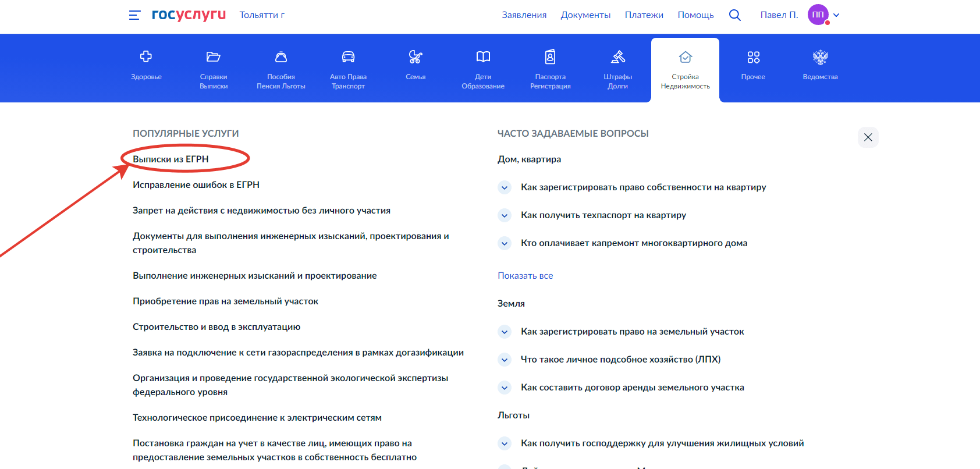Expand господдержку для жилищных условий question
This screenshot has width=980, height=469.
coord(505,443)
